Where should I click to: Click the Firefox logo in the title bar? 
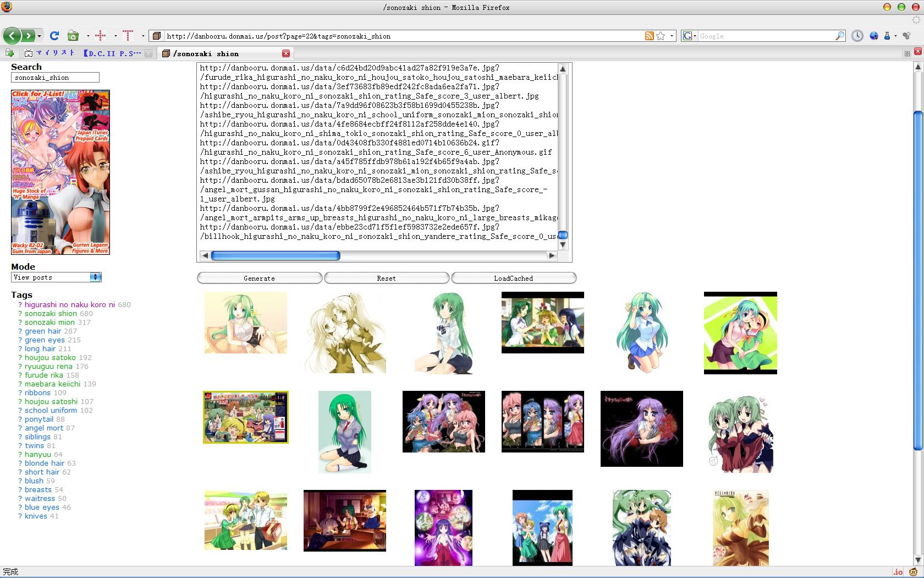[x=7, y=7]
